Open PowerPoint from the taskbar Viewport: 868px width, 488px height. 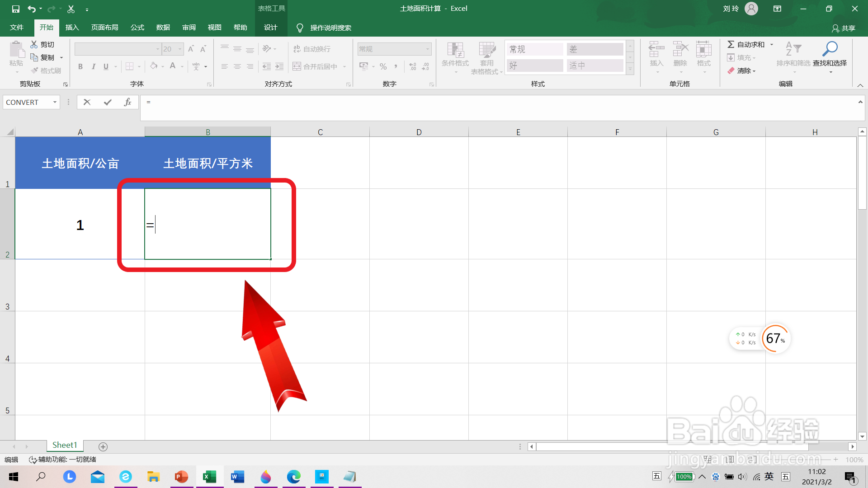pyautogui.click(x=181, y=477)
